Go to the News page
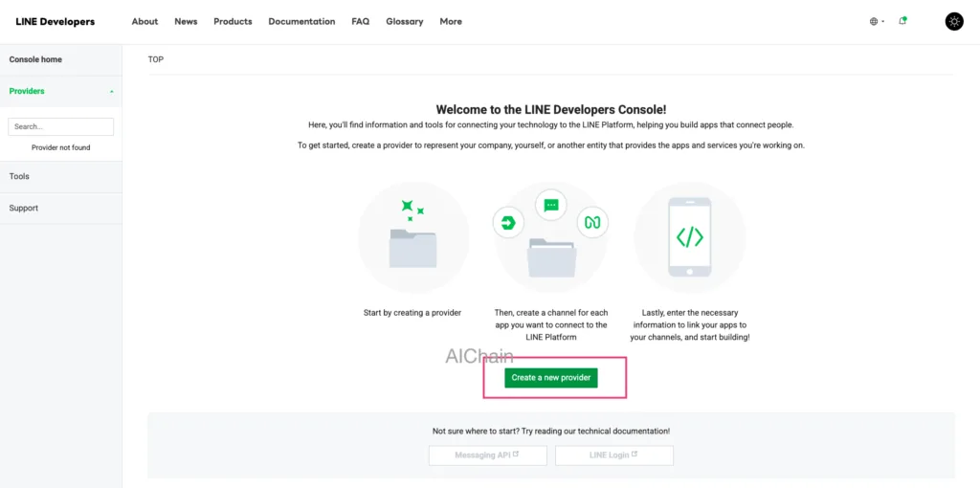980x488 pixels. point(186,21)
